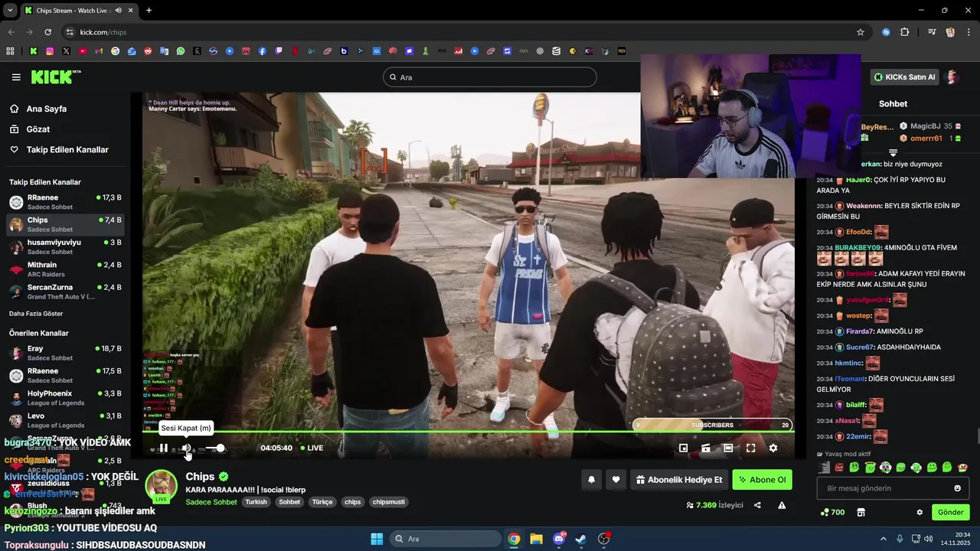980x551 pixels.
Task: Click KICKs Satın Al button
Action: pos(905,77)
